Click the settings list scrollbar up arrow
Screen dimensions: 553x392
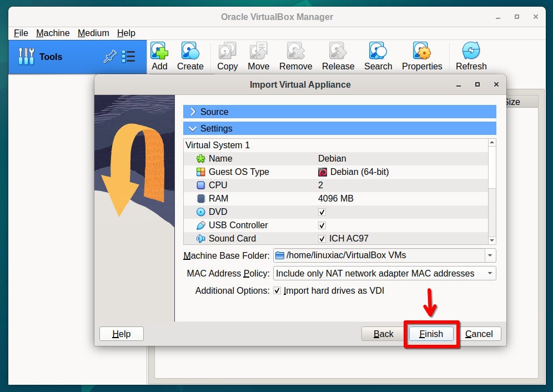tap(492, 143)
